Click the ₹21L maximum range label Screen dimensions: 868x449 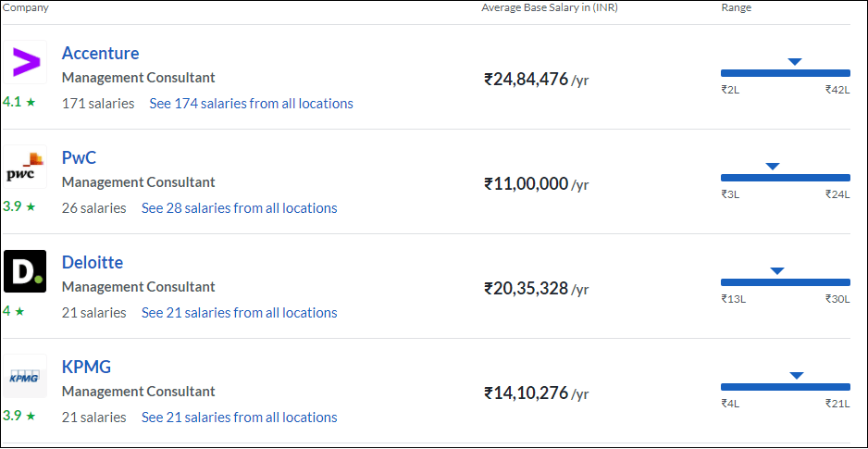pos(837,404)
